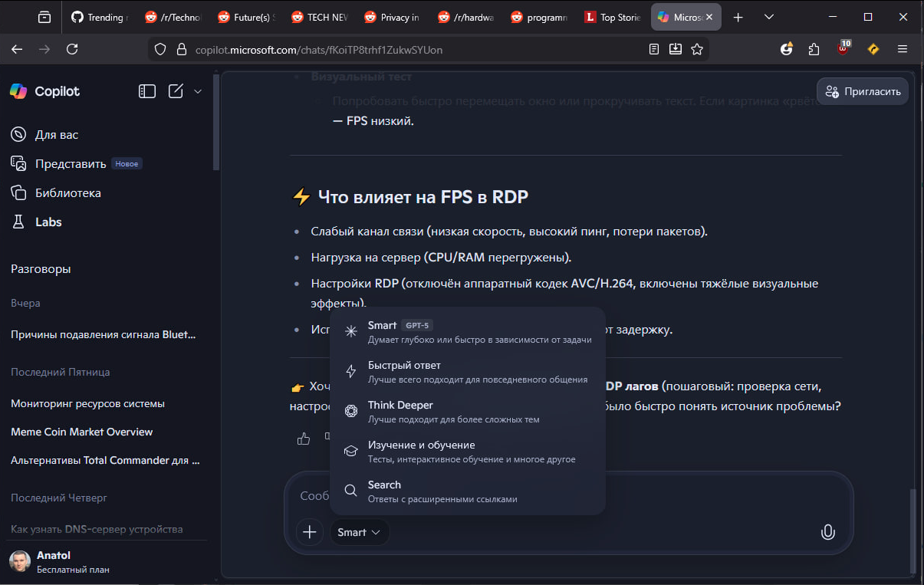This screenshot has height=585, width=924.
Task: Open Meme Coin Market Overview conversation
Action: [81, 432]
